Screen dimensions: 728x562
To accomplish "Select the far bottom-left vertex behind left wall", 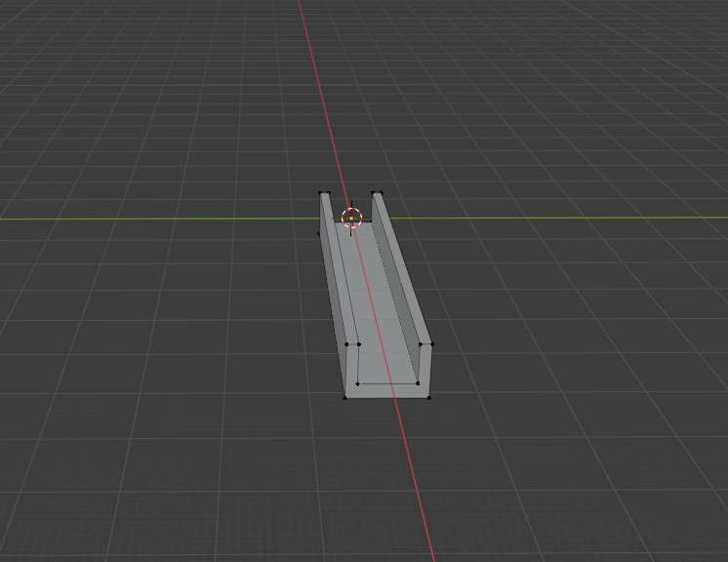I will [x=319, y=233].
